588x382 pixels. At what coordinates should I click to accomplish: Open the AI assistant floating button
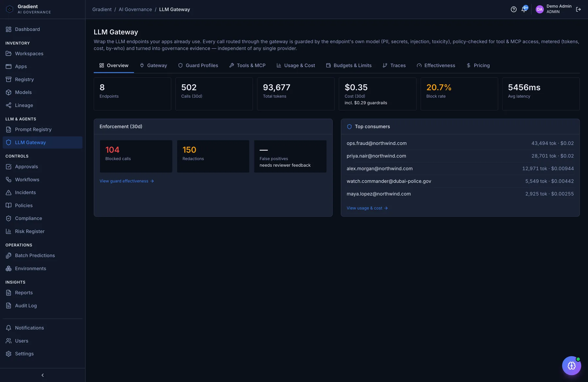(571, 366)
